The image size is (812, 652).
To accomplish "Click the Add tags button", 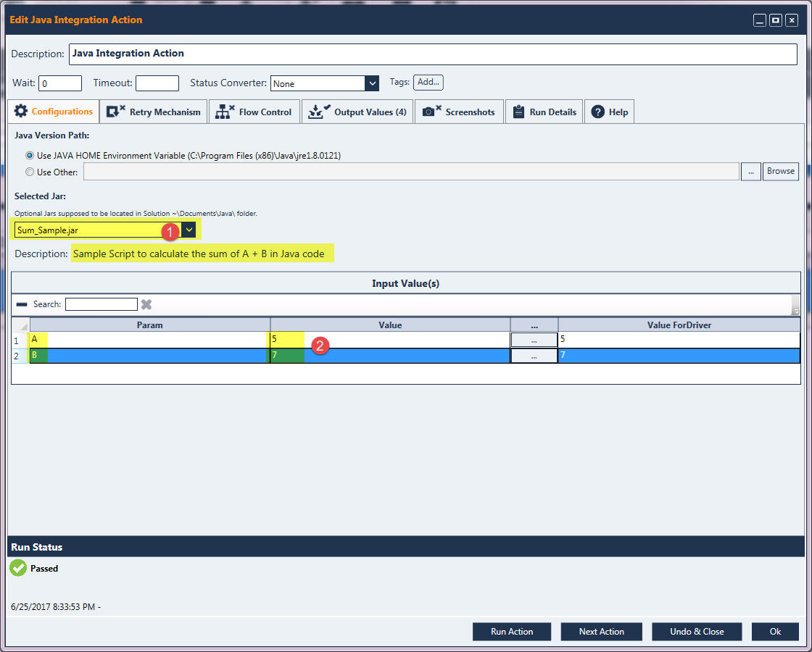I will [x=428, y=83].
